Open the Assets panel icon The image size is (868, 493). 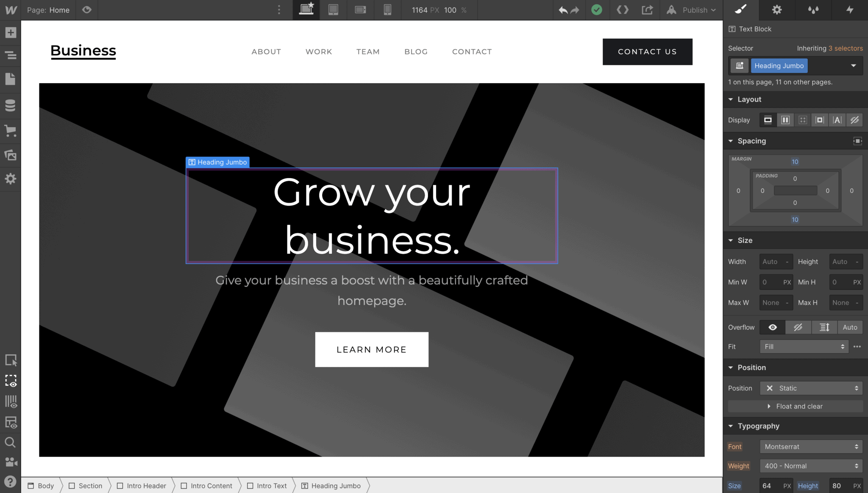click(x=11, y=155)
